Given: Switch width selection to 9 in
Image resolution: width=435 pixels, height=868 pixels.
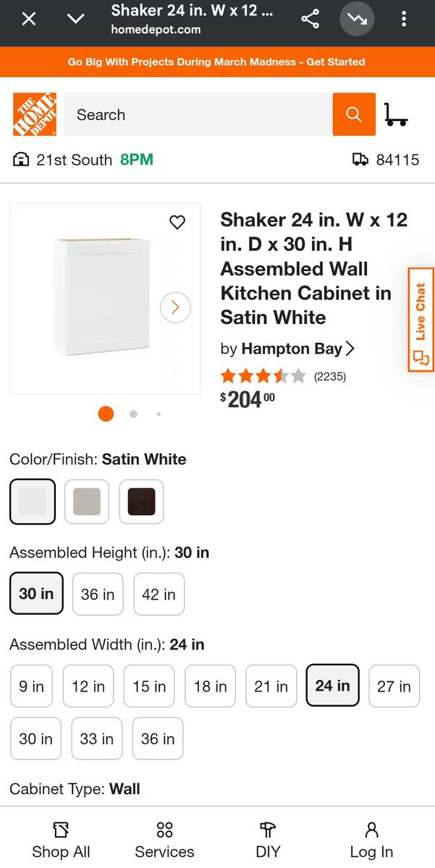Looking at the screenshot, I should (31, 686).
